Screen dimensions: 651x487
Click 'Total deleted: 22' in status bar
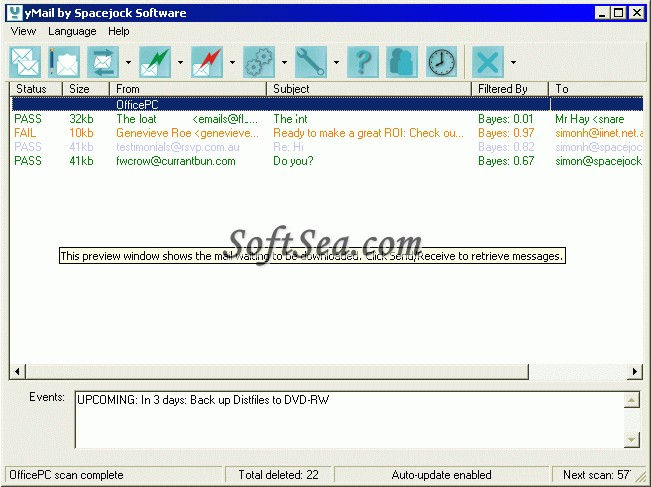pyautogui.click(x=279, y=475)
